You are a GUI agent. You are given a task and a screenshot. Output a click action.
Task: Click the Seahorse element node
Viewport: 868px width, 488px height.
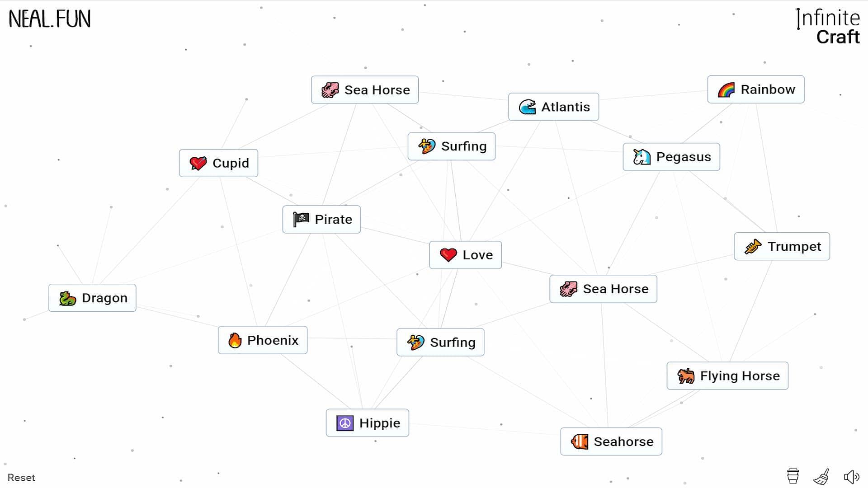(x=610, y=441)
